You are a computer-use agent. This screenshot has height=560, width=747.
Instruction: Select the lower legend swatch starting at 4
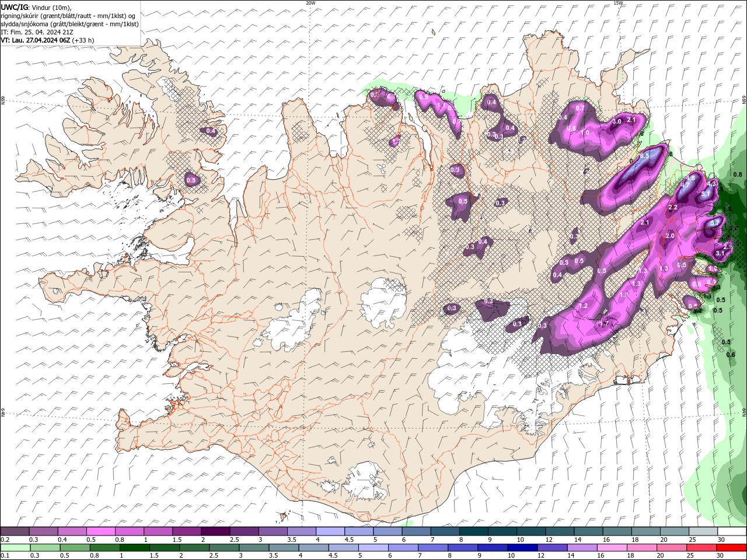pos(313,548)
